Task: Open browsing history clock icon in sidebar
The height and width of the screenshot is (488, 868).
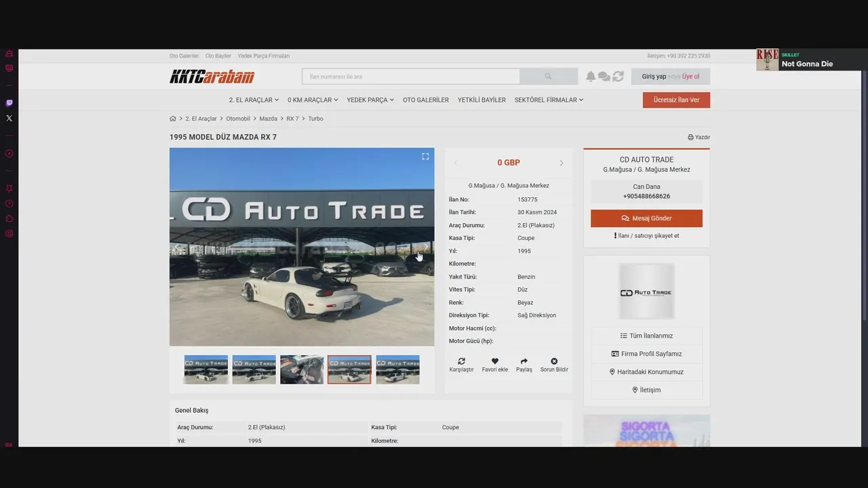Action: click(9, 203)
